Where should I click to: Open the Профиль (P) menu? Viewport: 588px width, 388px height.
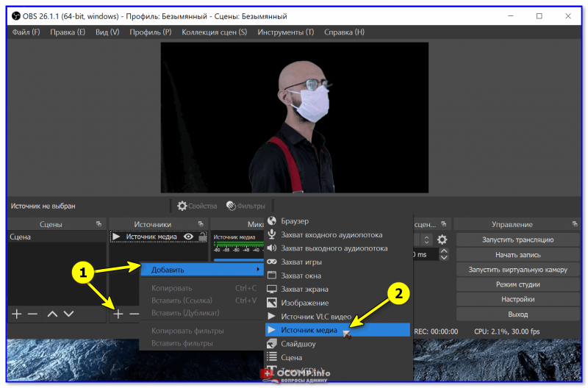tap(151, 32)
